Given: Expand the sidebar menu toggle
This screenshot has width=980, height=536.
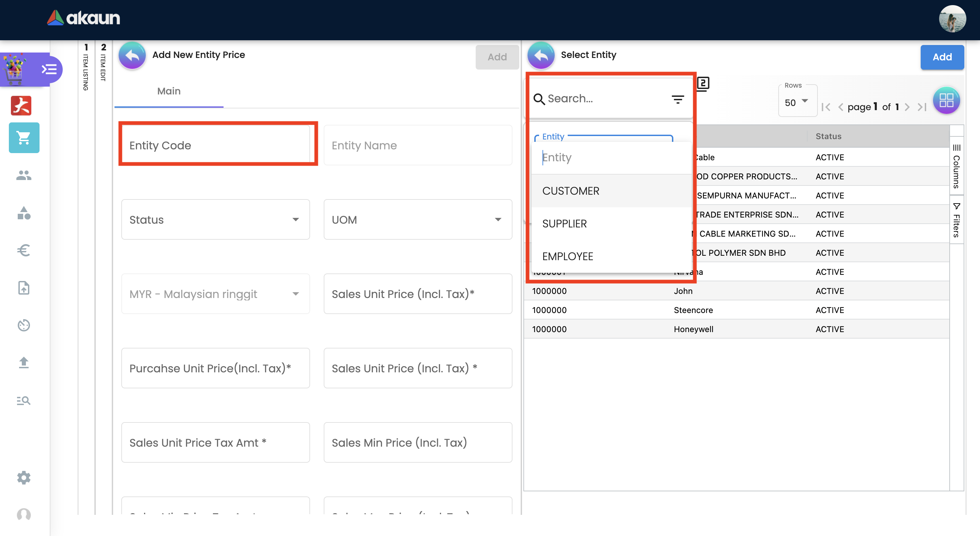Looking at the screenshot, I should (49, 69).
